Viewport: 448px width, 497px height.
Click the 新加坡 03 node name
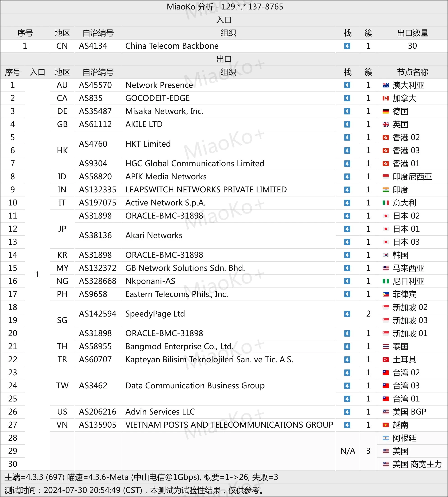tap(410, 320)
